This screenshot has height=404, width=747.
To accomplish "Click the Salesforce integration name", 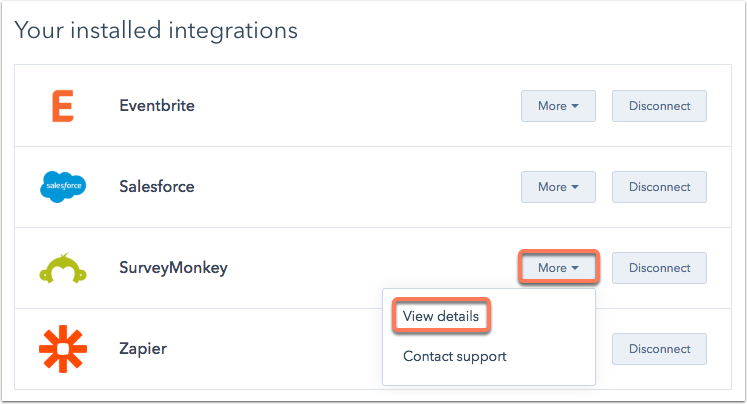I will click(156, 187).
